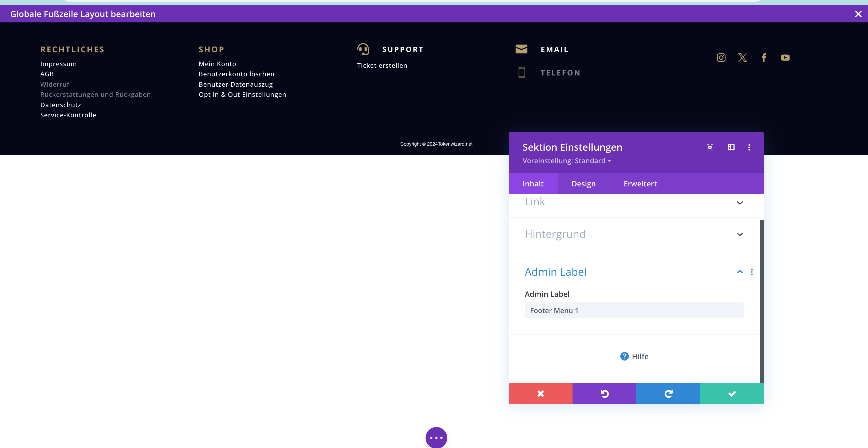Click the Hilfe question mark icon
Image resolution: width=868 pixels, height=448 pixels.
[x=624, y=356]
